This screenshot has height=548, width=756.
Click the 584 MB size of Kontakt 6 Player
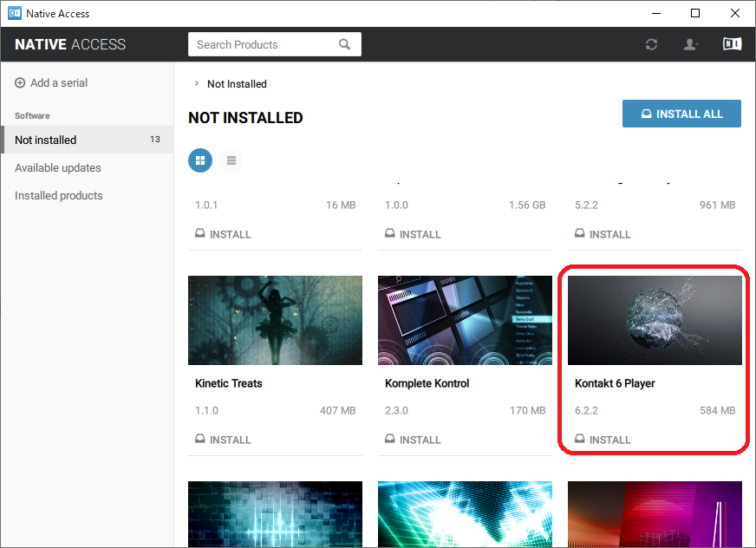pos(718,410)
